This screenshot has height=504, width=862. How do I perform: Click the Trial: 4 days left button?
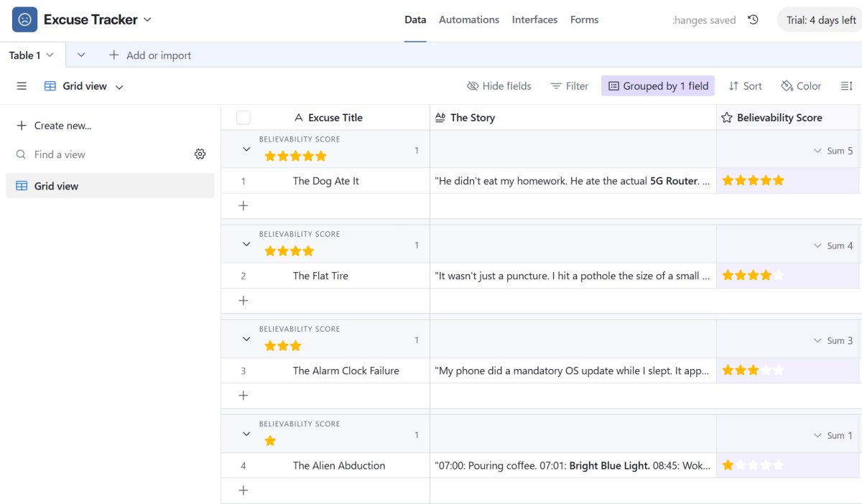tap(821, 20)
